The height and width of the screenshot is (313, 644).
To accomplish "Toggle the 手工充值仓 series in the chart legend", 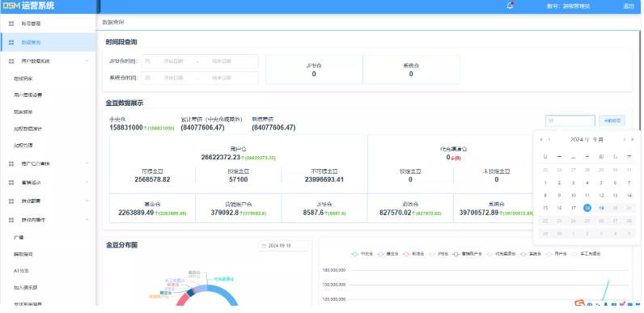I will [x=587, y=254].
